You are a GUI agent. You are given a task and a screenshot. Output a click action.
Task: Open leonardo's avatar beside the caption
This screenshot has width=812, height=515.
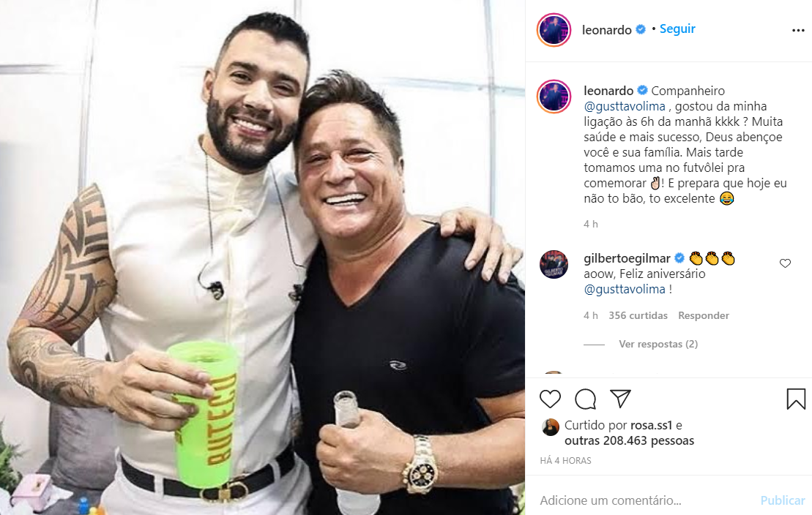[554, 97]
